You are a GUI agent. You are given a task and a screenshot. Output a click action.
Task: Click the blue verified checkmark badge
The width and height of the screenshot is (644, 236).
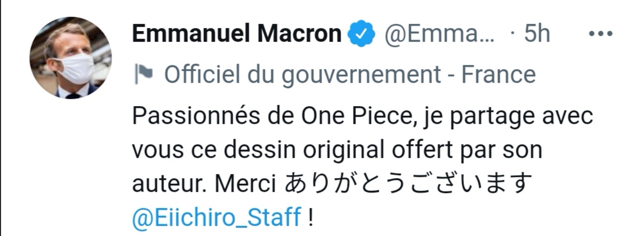[361, 33]
